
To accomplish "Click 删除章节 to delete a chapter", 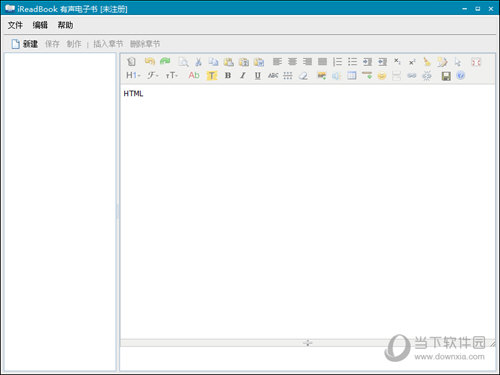I will (x=145, y=44).
